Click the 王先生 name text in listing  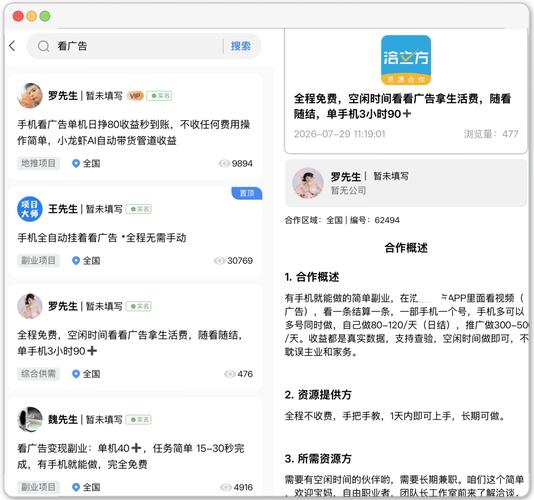[x=63, y=209]
